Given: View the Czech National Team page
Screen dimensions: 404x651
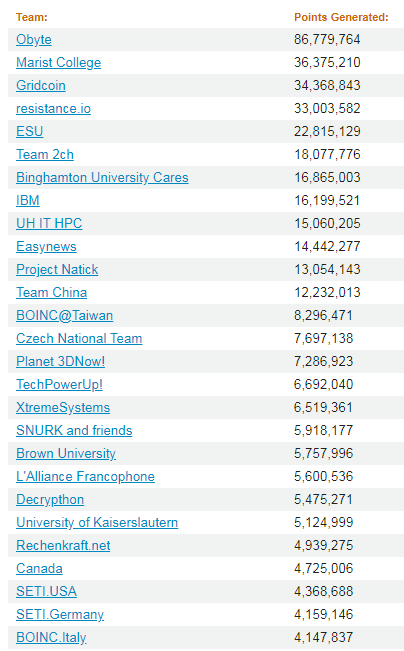Looking at the screenshot, I should pos(79,338).
